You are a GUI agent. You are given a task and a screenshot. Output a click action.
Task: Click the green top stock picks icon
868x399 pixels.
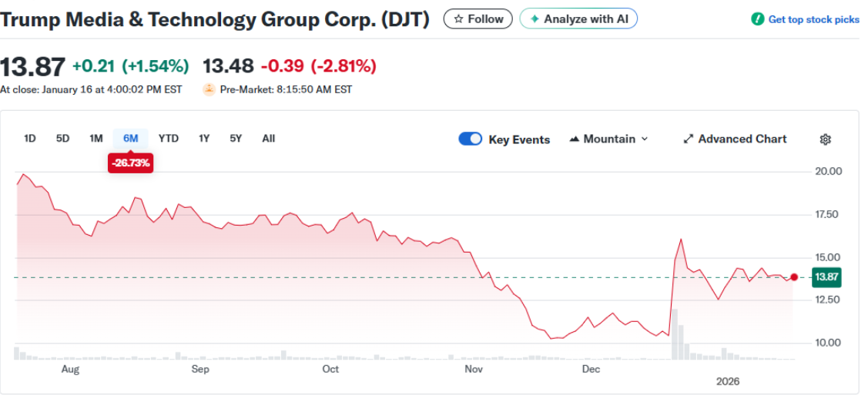tap(758, 19)
